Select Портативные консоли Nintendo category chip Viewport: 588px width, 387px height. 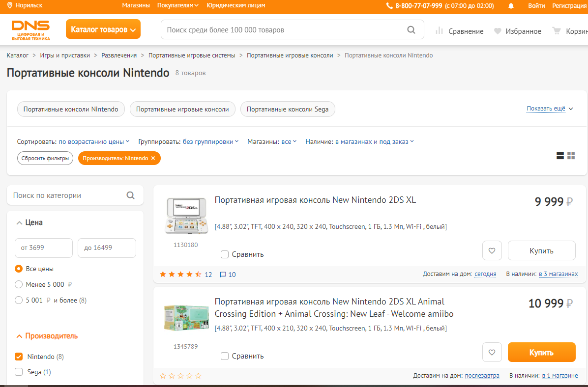pos(71,109)
